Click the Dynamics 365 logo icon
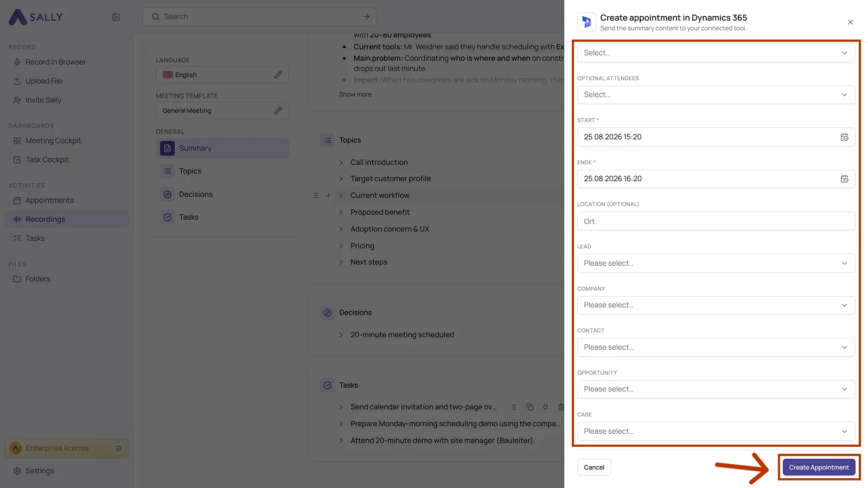The height and width of the screenshot is (488, 868). coord(586,22)
